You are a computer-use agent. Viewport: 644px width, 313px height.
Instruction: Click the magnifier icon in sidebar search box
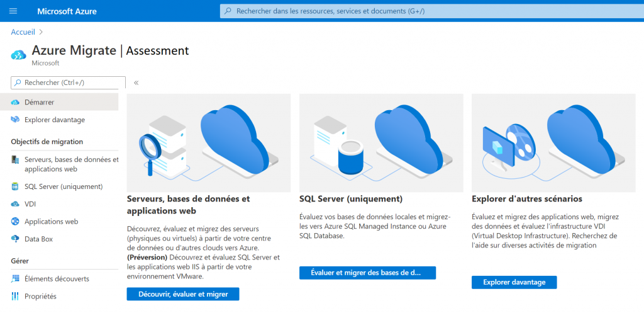tap(18, 83)
